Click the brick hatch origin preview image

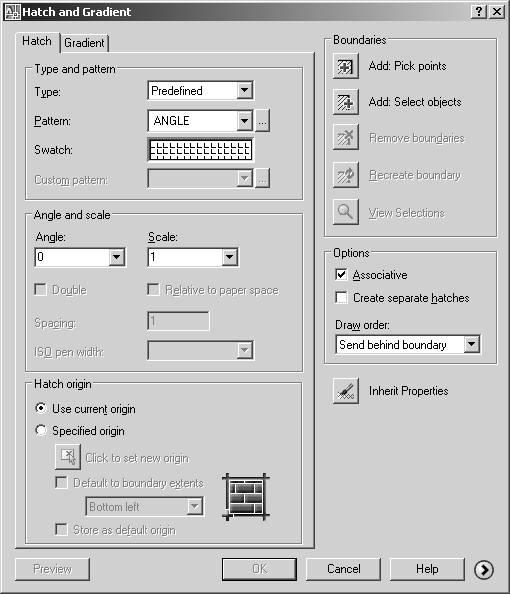[x=246, y=497]
